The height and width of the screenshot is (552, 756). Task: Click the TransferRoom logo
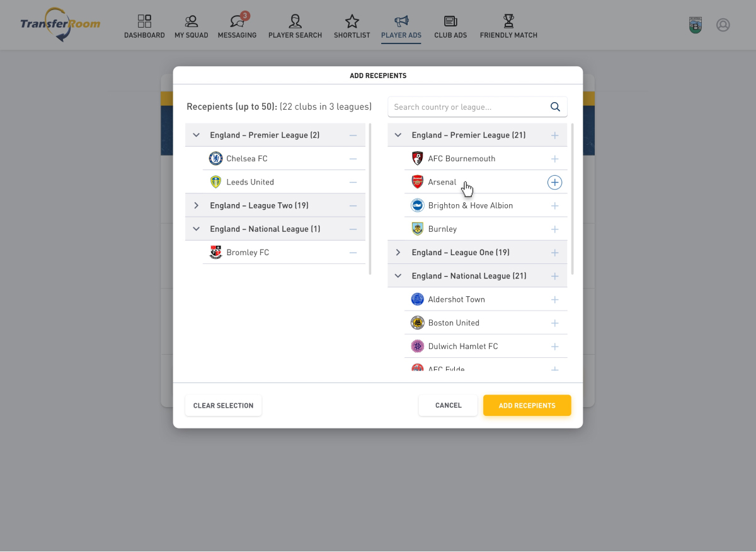pyautogui.click(x=60, y=25)
